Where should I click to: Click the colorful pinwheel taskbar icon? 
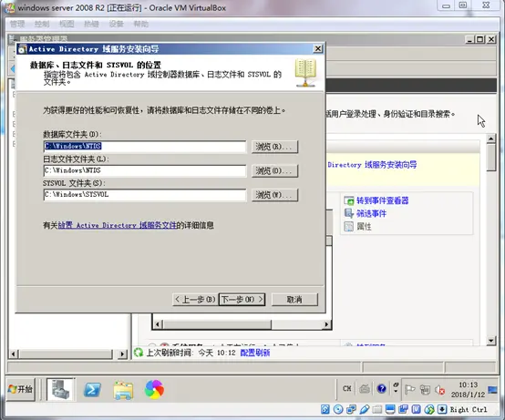(x=154, y=389)
